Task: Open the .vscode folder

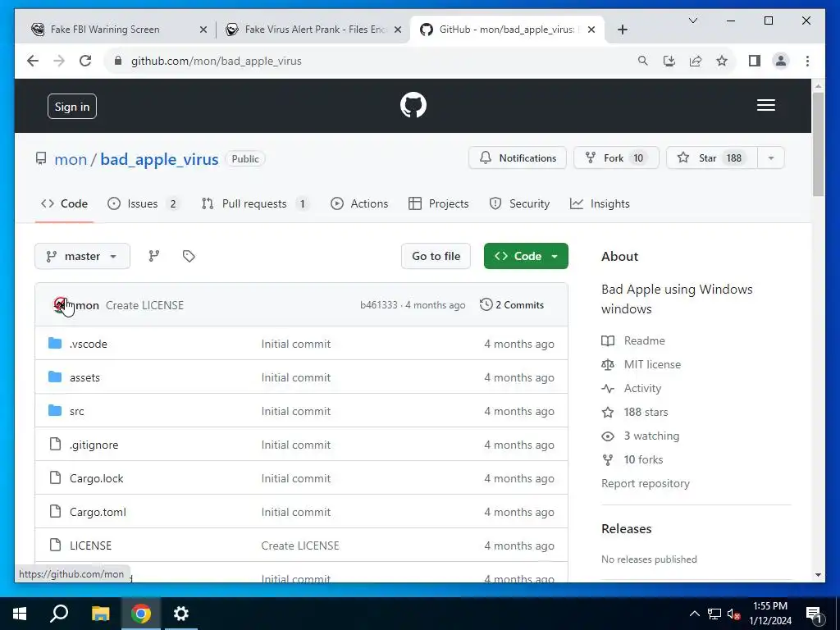Action: [x=89, y=344]
